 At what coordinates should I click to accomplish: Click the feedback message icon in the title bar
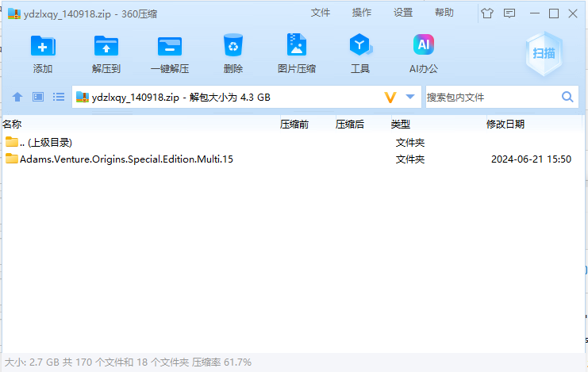tap(509, 13)
